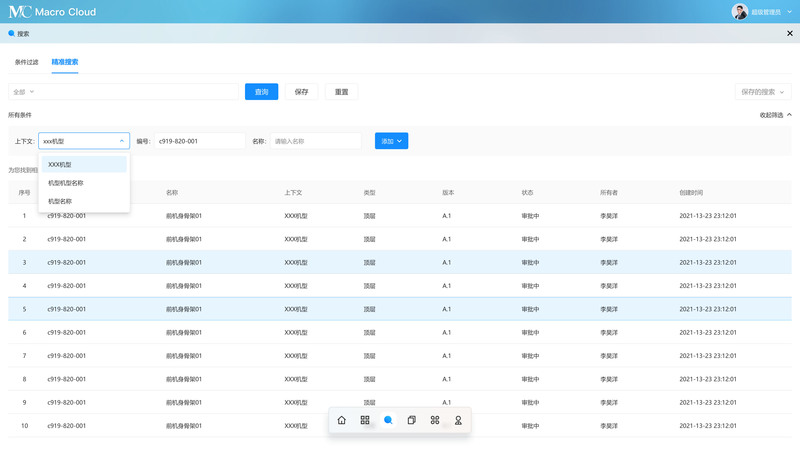
Task: Close the search panel with X icon
Action: tap(790, 33)
